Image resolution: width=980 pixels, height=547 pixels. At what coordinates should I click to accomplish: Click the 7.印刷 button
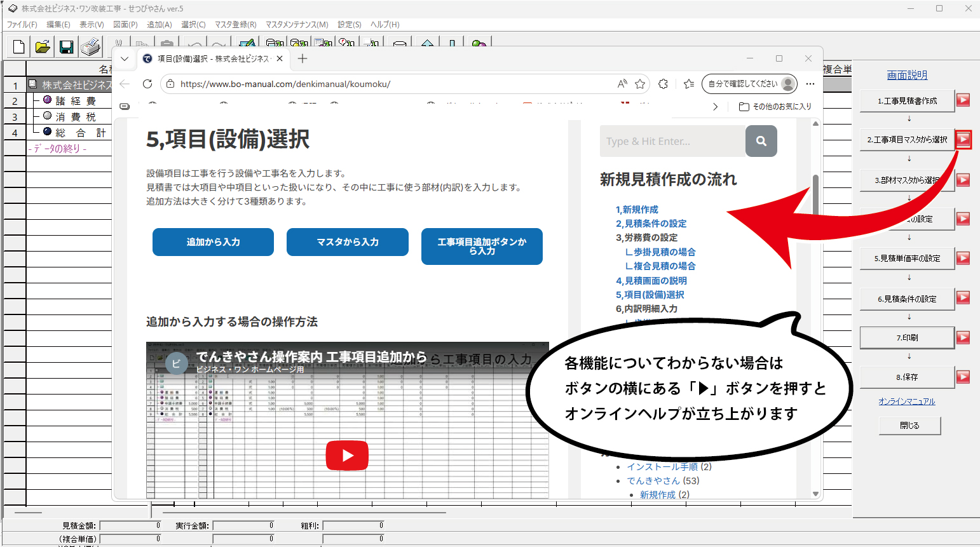(x=907, y=337)
